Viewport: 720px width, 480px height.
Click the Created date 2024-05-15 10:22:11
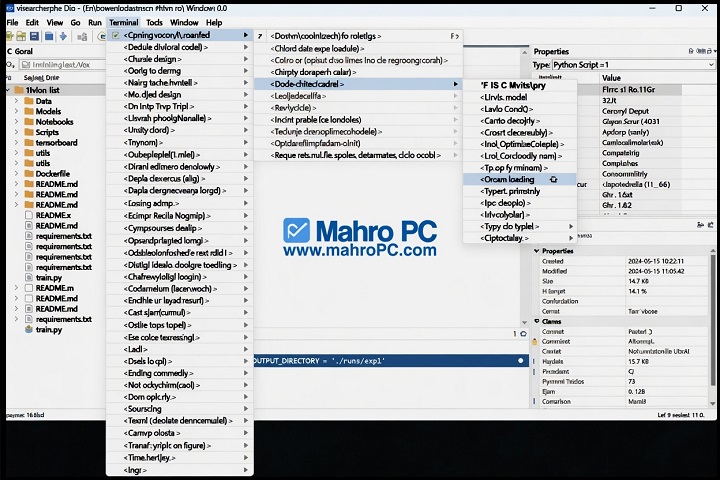point(656,261)
